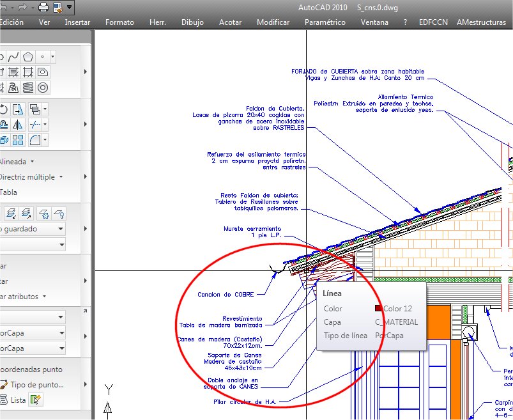Image resolution: width=513 pixels, height=420 pixels.
Task: Click the Redo arrow in the quick access toolbar
Action: [x=22, y=7]
